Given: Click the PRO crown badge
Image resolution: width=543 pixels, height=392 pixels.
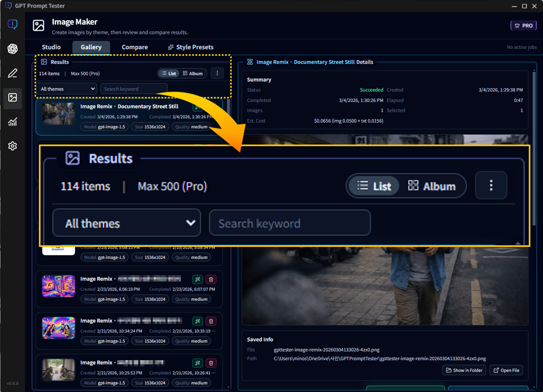Looking at the screenshot, I should tap(523, 26).
